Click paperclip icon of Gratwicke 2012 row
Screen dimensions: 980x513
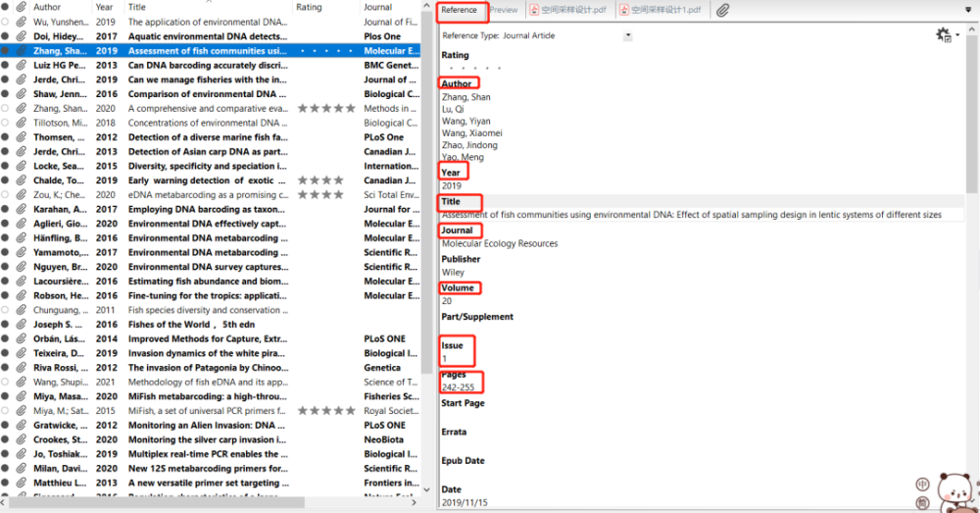(x=22, y=425)
